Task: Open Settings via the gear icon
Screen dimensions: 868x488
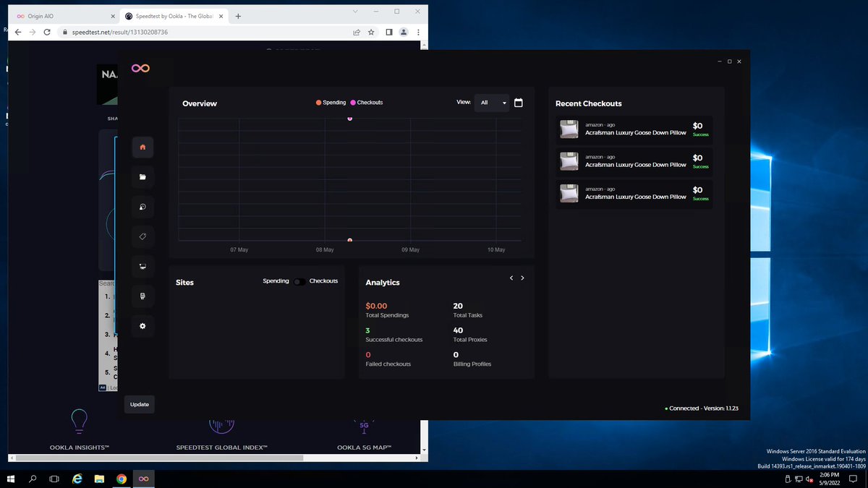Action: 142,326
